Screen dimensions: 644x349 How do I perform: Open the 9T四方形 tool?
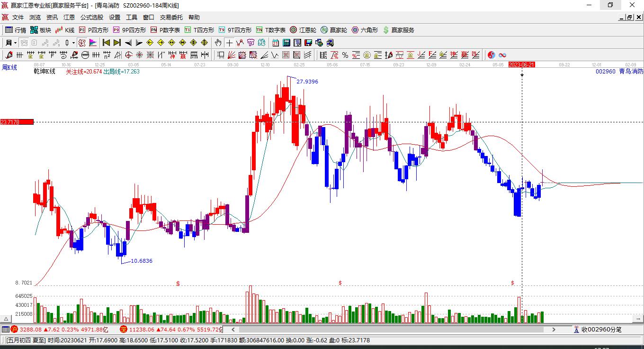(235, 30)
